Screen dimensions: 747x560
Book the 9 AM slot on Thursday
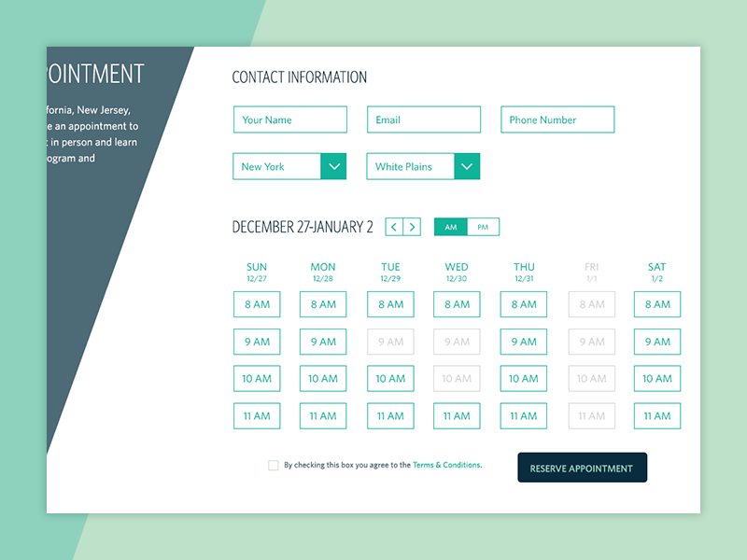point(524,342)
